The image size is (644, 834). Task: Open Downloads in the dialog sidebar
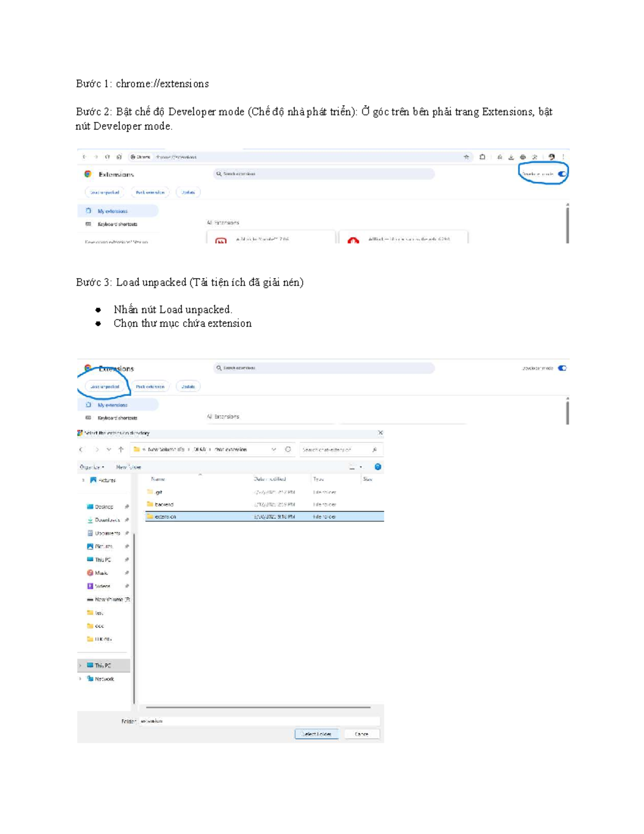coord(107,520)
